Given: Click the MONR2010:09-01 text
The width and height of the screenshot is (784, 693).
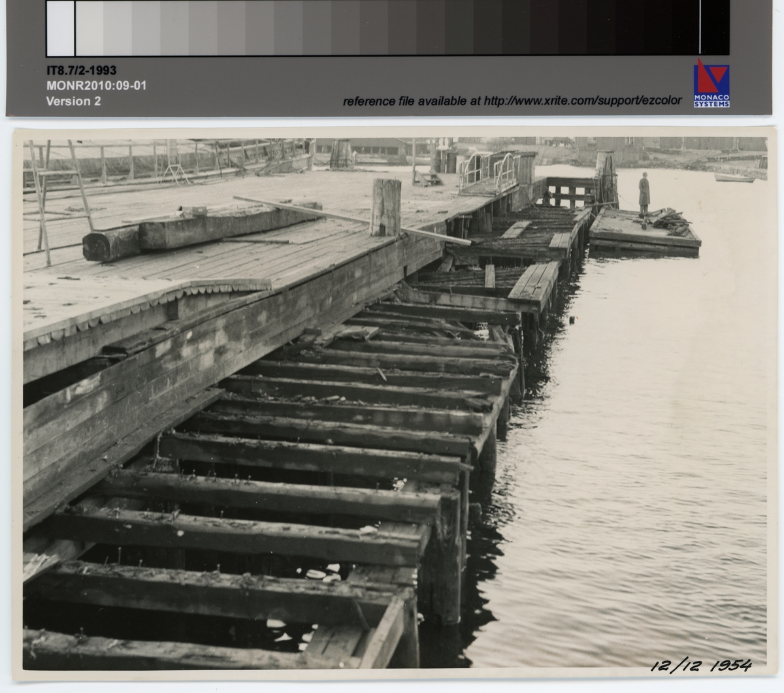Looking at the screenshot, I should [95, 86].
